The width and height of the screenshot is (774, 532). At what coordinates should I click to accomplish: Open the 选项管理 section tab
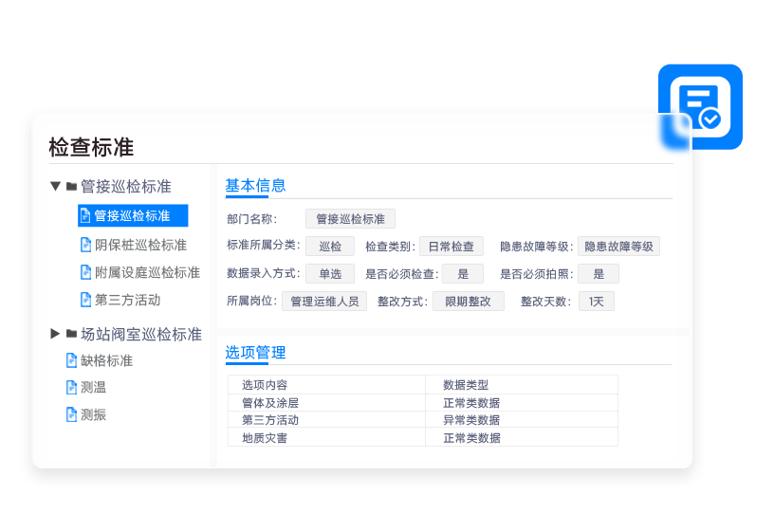[x=255, y=353]
